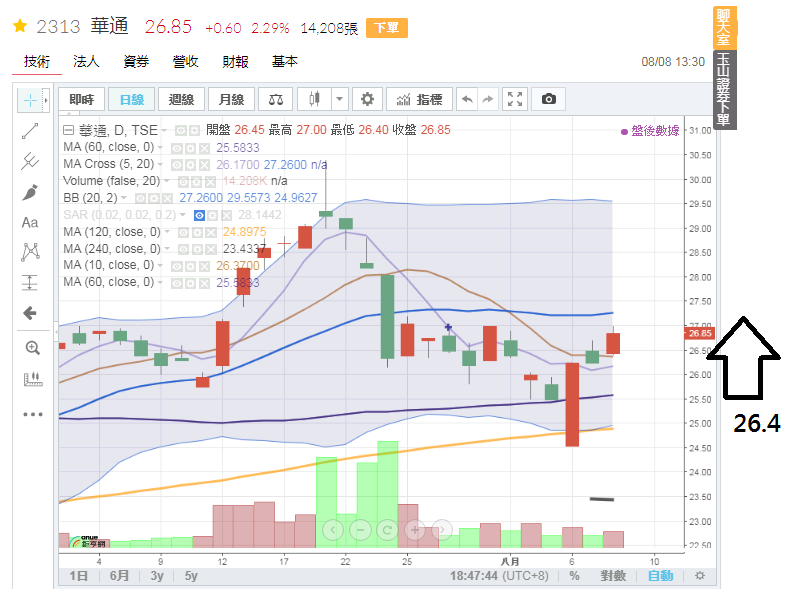Open the 法人 tab
This screenshot has width=789, height=600.
[x=86, y=61]
